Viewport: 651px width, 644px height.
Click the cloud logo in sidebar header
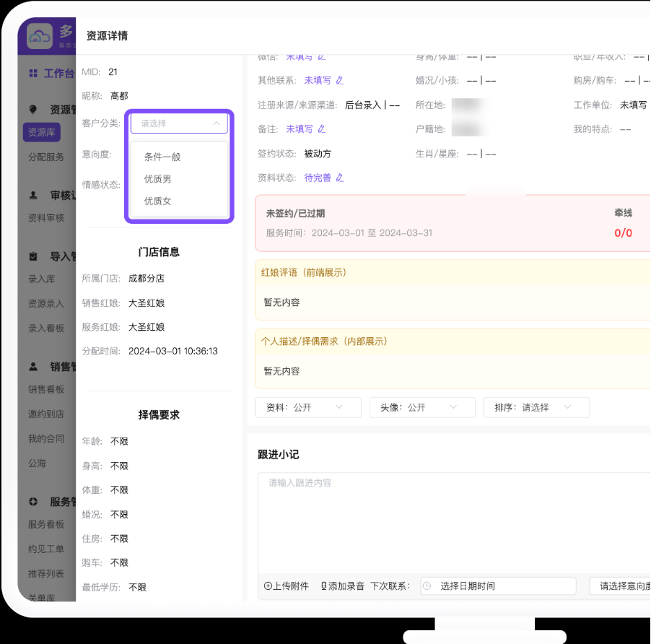click(x=40, y=37)
